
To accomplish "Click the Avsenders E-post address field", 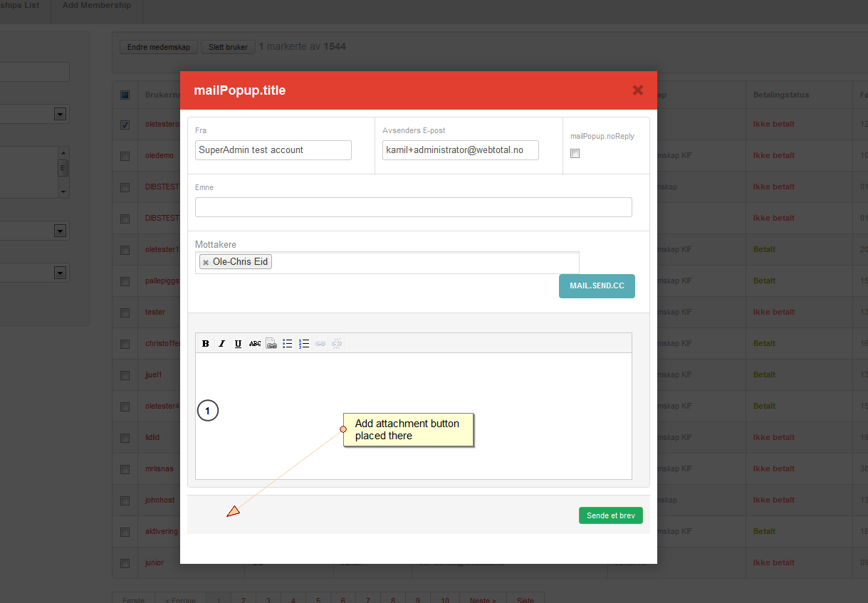I will point(461,150).
